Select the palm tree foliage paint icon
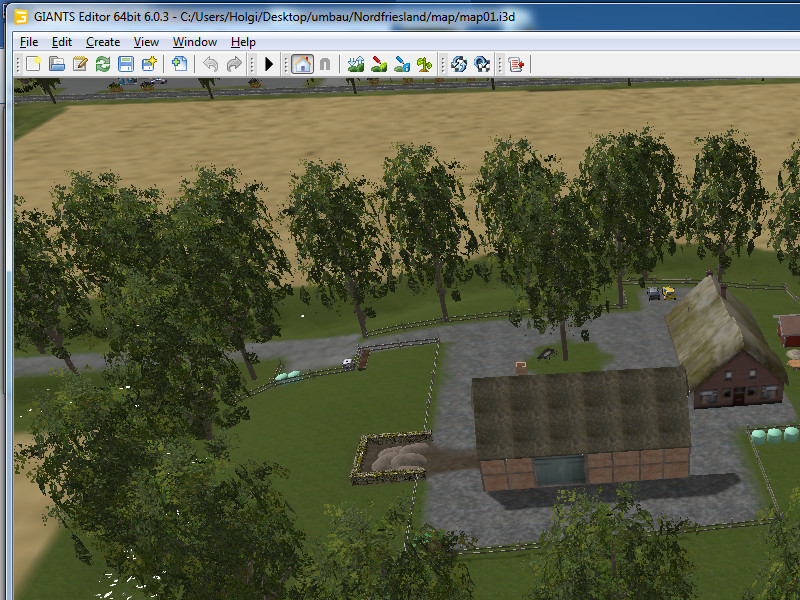Image resolution: width=800 pixels, height=600 pixels. (425, 64)
